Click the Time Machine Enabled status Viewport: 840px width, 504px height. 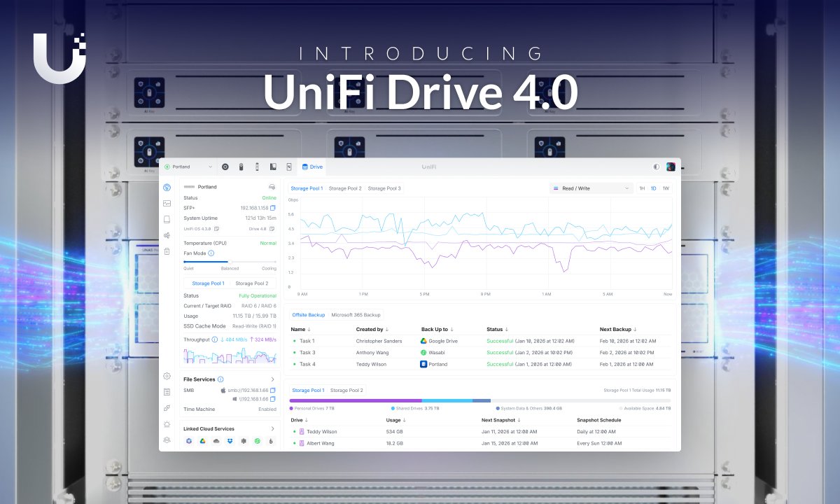(267, 409)
